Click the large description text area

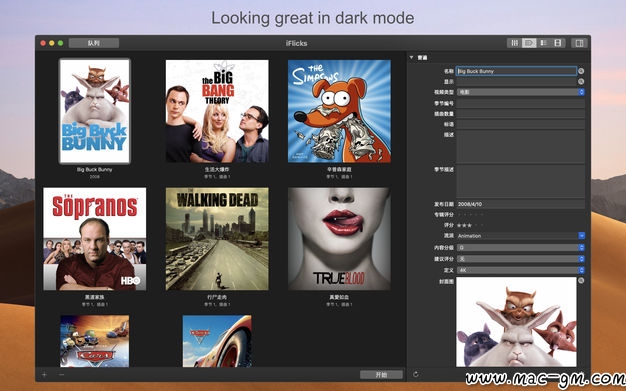(x=521, y=146)
